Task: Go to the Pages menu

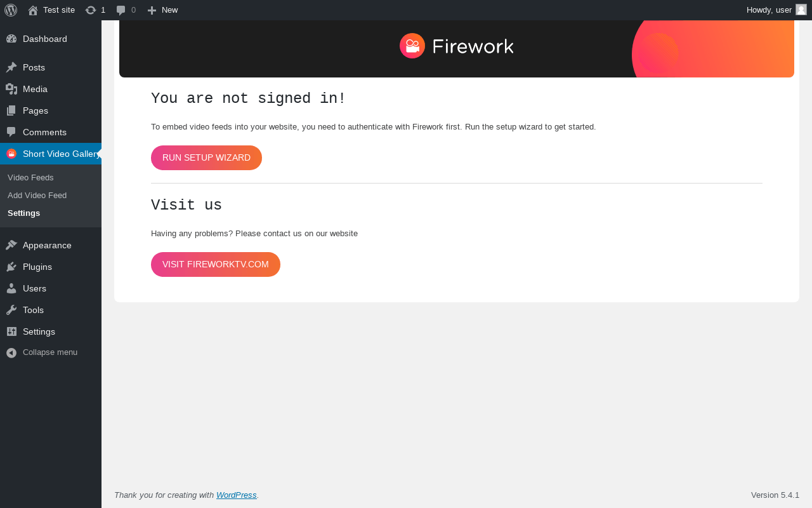Action: click(x=35, y=110)
